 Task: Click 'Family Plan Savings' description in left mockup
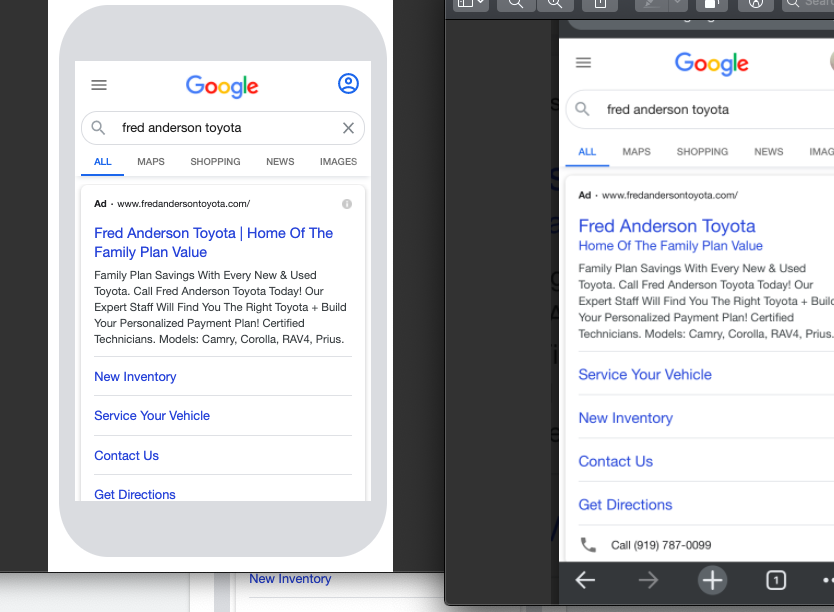pyautogui.click(x=220, y=307)
